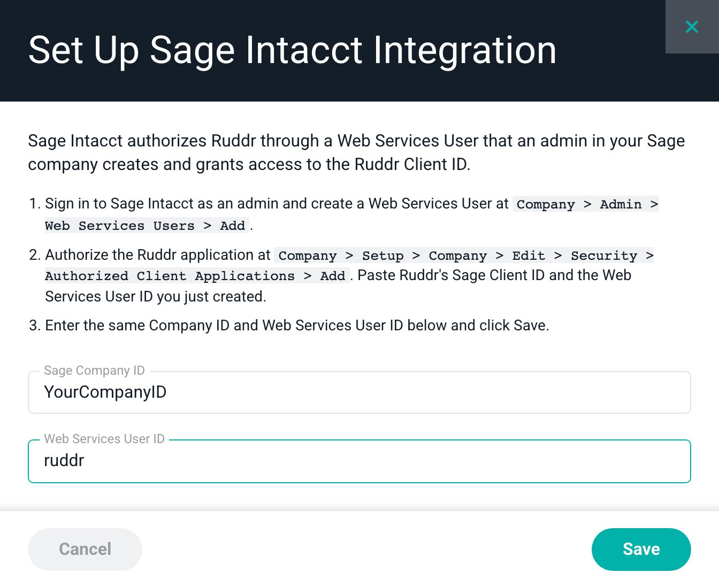The height and width of the screenshot is (588, 719).
Task: Click the Web Services Users > Add snippet
Action: pos(146,226)
